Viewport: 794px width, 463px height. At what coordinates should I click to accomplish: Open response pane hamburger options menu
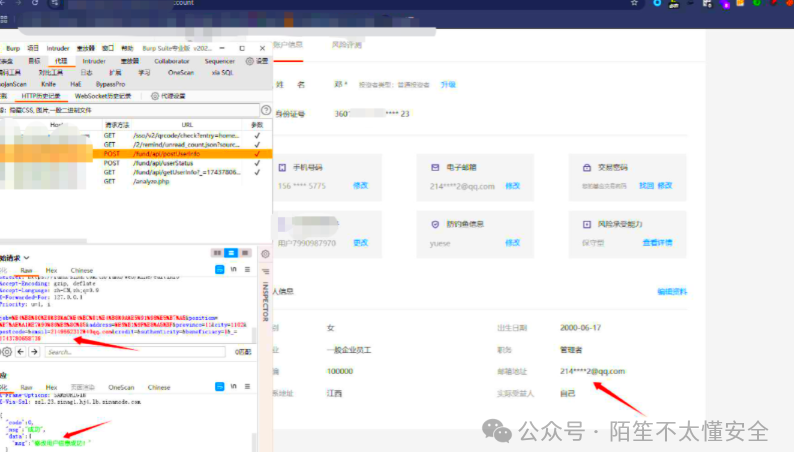pos(248,387)
